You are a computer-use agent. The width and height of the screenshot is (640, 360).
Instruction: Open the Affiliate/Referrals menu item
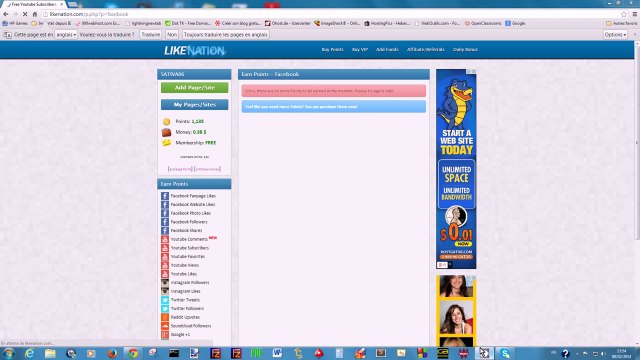coord(425,49)
